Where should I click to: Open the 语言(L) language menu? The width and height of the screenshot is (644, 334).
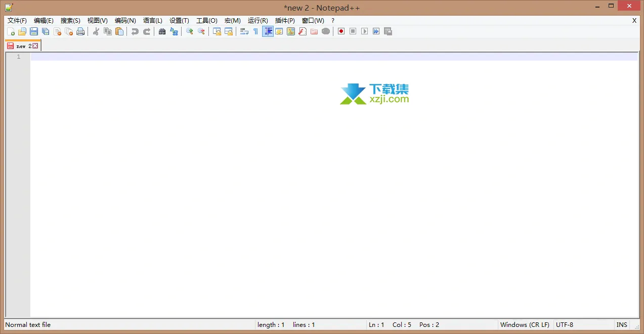point(152,20)
